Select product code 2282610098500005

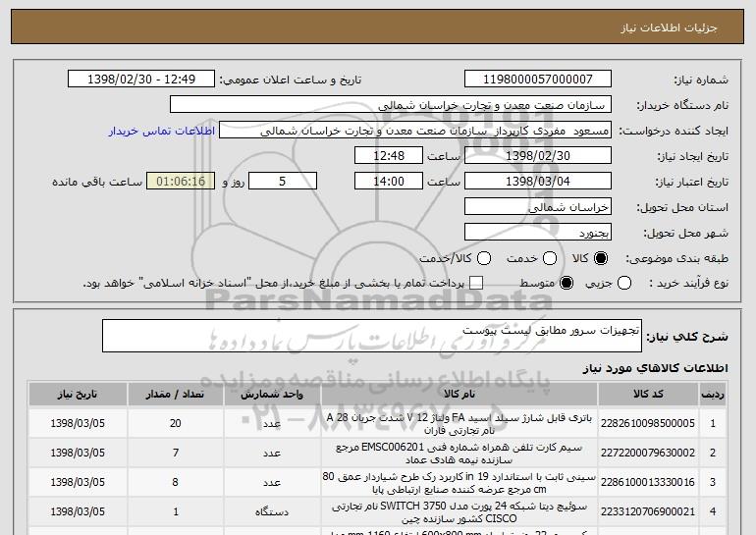(x=648, y=423)
